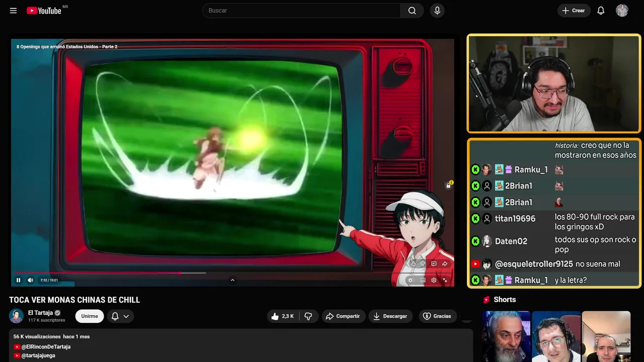Click the video title overlay '8 Openings que arruinó'
This screenshot has width=644, height=362.
[67, 47]
